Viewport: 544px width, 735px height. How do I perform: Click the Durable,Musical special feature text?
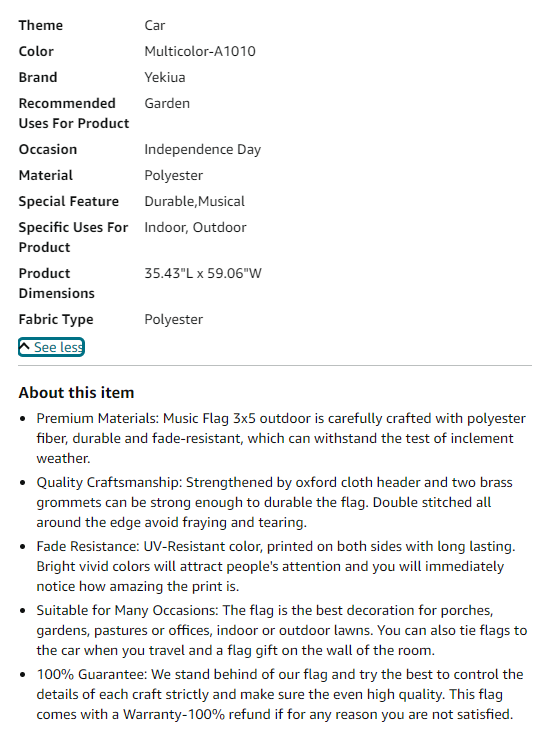(194, 202)
